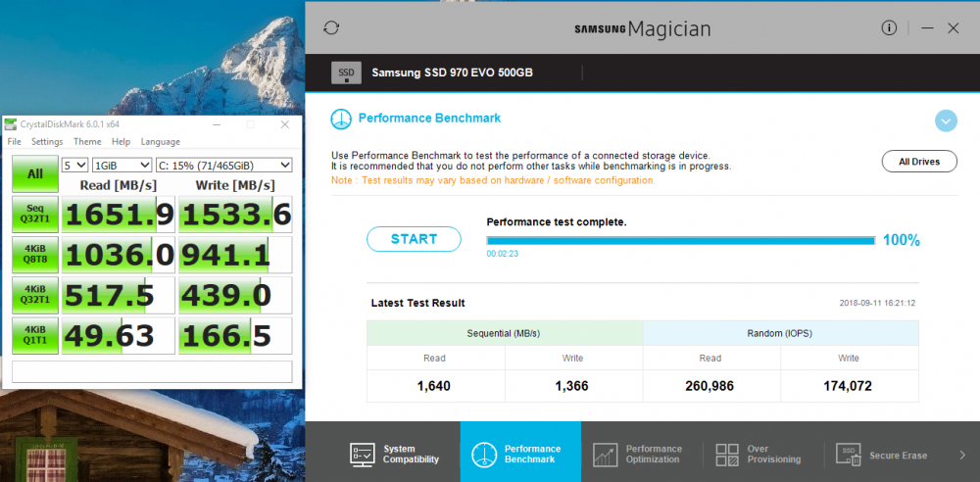This screenshot has height=482, width=980.
Task: Close the Samsung Magician window
Action: click(x=954, y=28)
